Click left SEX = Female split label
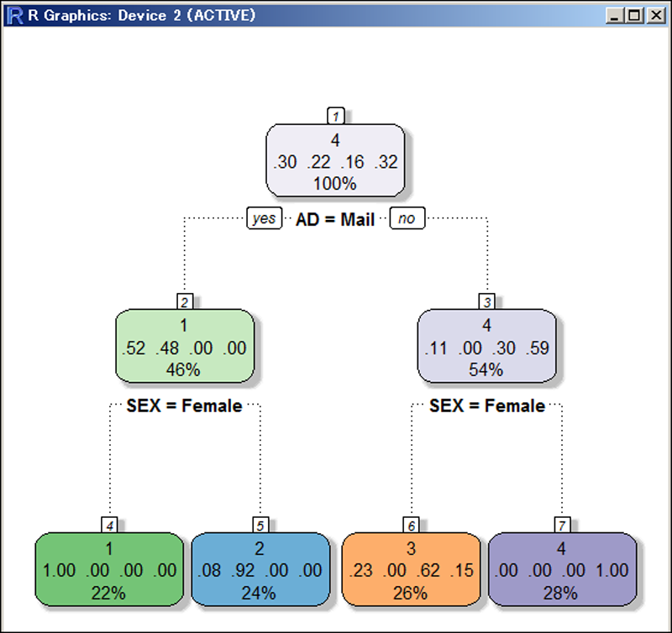Screen dimensions: 672x633 tap(184, 406)
